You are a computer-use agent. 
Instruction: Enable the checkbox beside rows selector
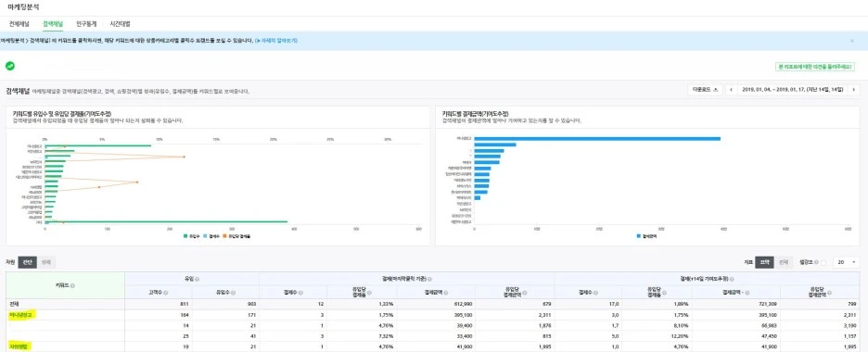pos(823,262)
